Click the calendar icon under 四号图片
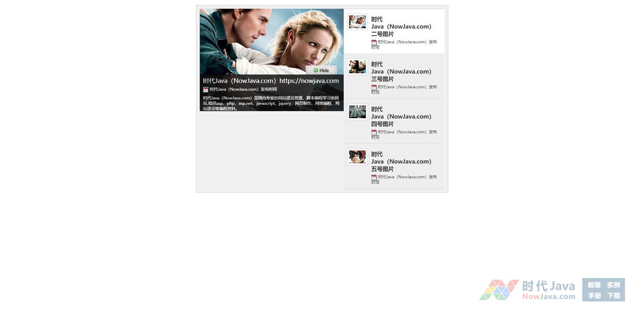 [x=374, y=132]
